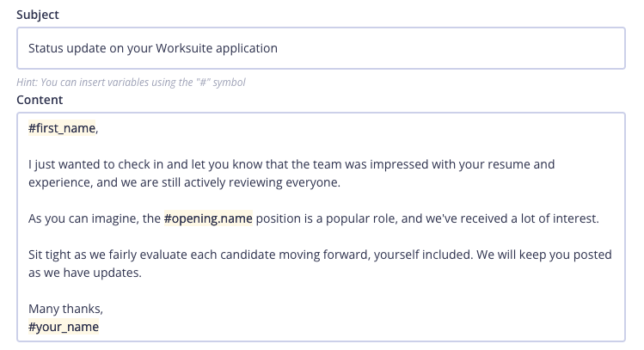Click the #your_name variable signature

point(64,328)
